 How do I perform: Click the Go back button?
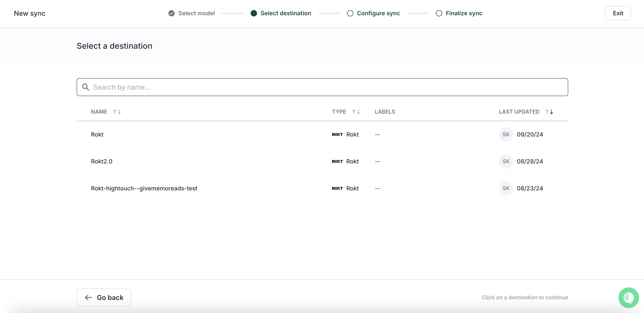104,298
